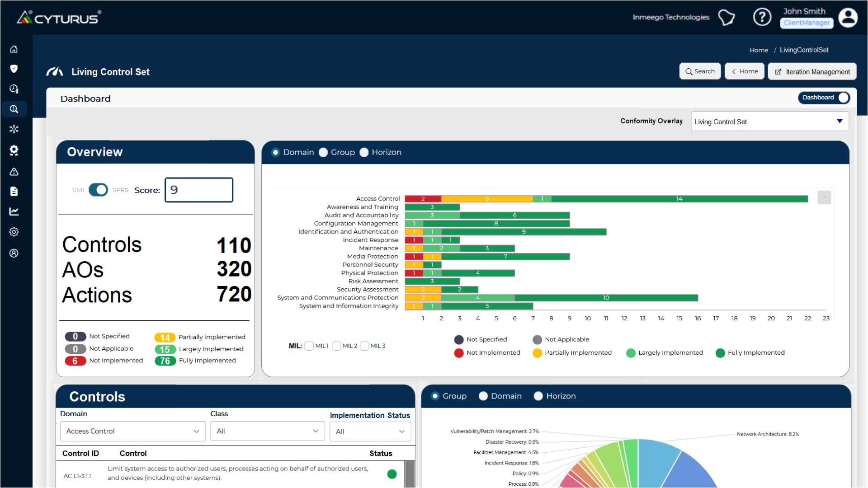Viewport: 868px width, 488px height.
Task: Click the Score input field
Action: point(199,190)
